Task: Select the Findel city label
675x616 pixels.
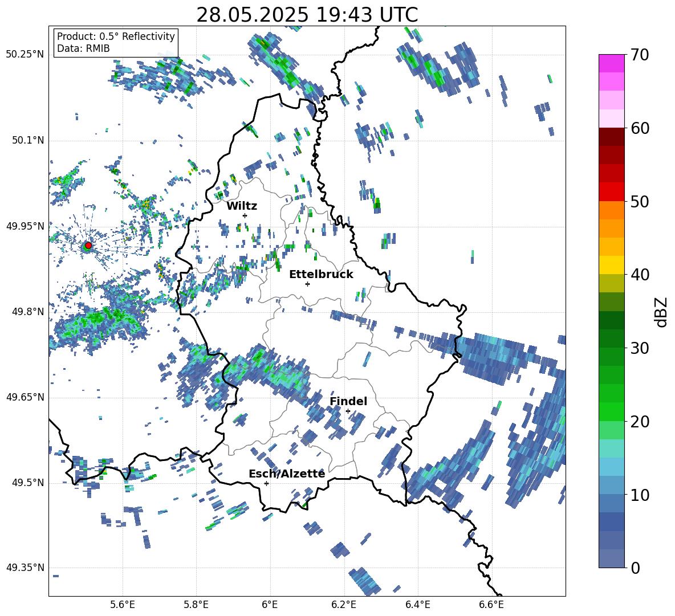Action: point(348,401)
